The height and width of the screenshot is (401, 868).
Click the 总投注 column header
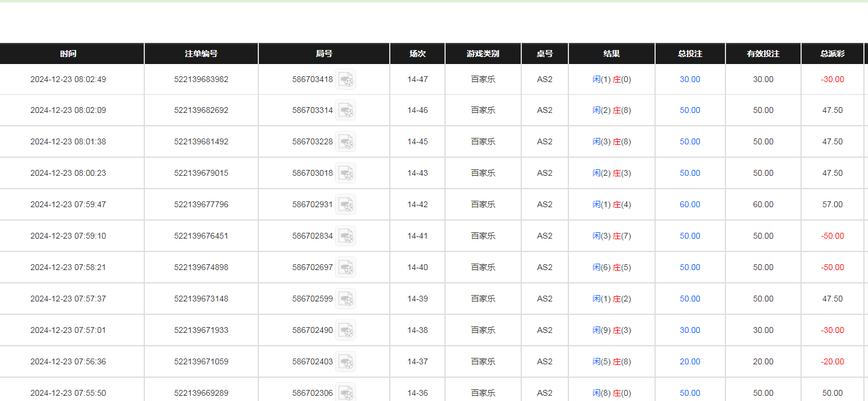(689, 54)
